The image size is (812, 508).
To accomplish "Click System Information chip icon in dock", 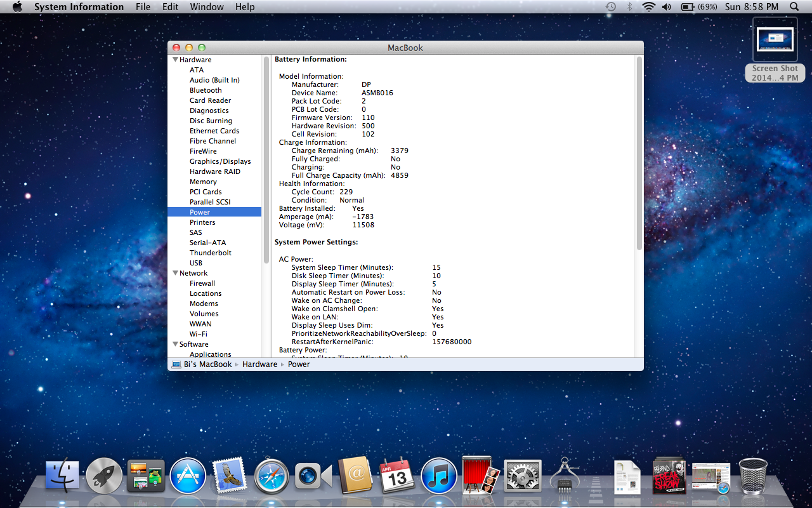I will coord(565,476).
